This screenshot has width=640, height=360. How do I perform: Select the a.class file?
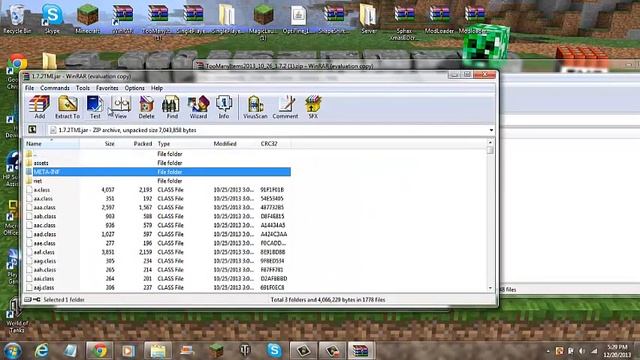tap(158, 190)
